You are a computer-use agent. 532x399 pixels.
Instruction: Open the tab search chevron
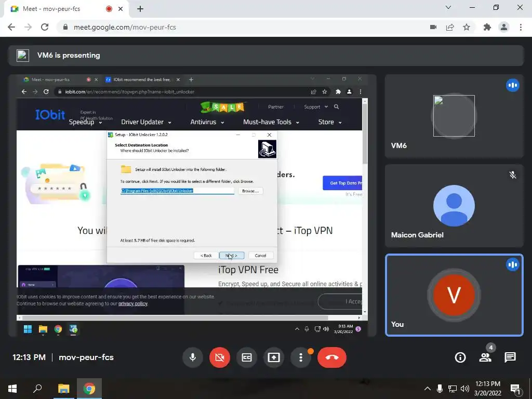point(448,7)
